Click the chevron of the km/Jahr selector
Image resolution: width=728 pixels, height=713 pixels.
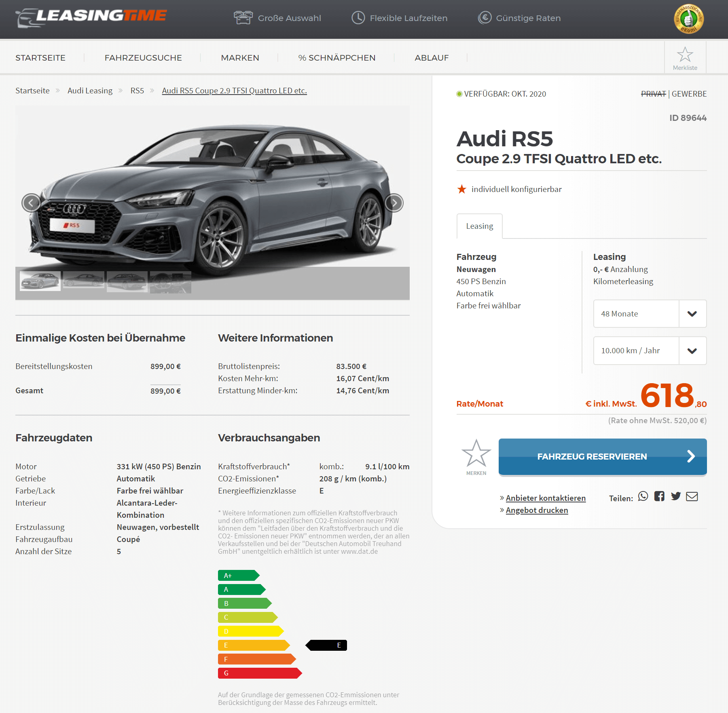click(692, 350)
